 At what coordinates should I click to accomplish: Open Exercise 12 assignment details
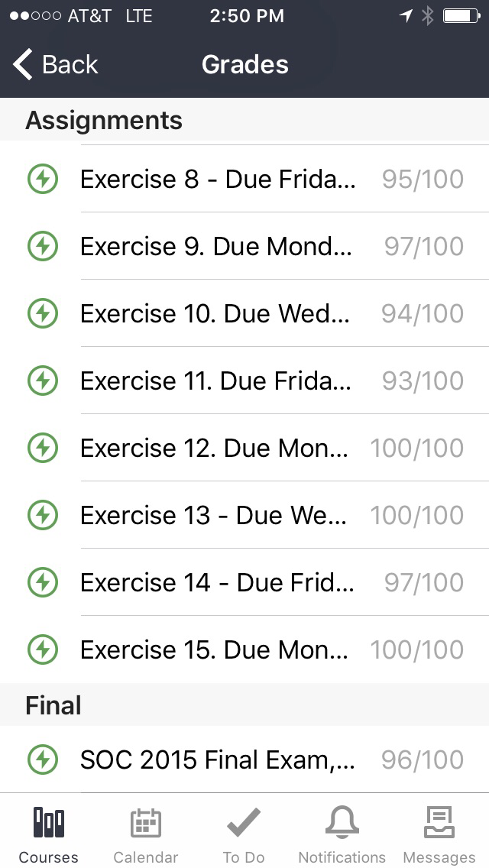click(x=214, y=449)
